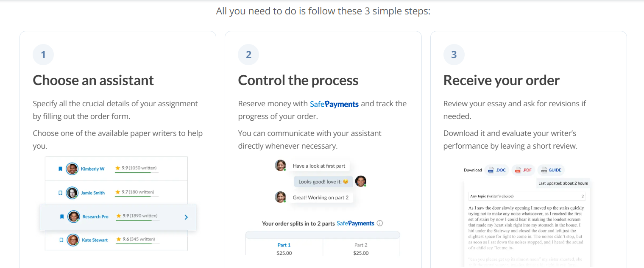Expand Research Pro with the right chevron

186,217
